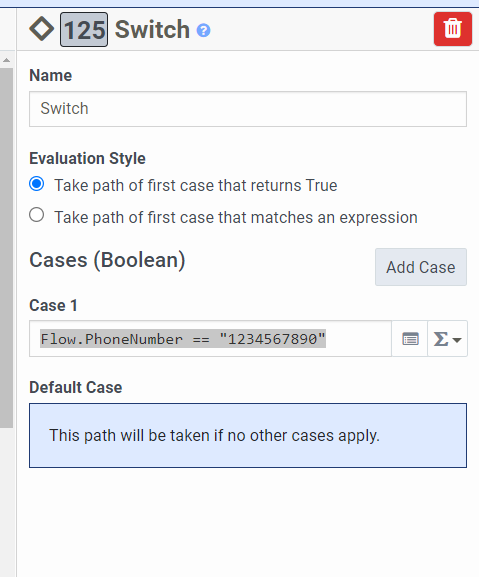Click the Cases (Boolean) section heading
Image resolution: width=479 pixels, height=577 pixels.
(x=107, y=260)
